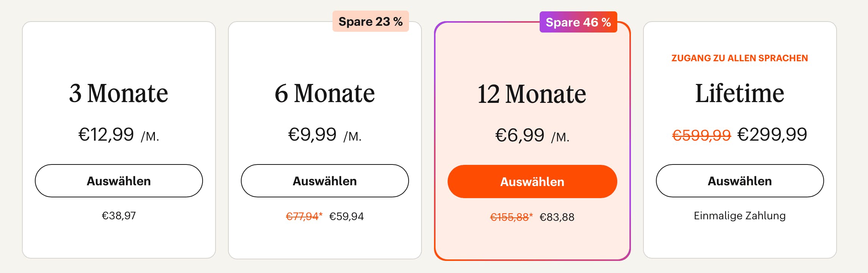The width and height of the screenshot is (868, 273).
Task: Click the €6,99 monthly price
Action: coord(520,135)
